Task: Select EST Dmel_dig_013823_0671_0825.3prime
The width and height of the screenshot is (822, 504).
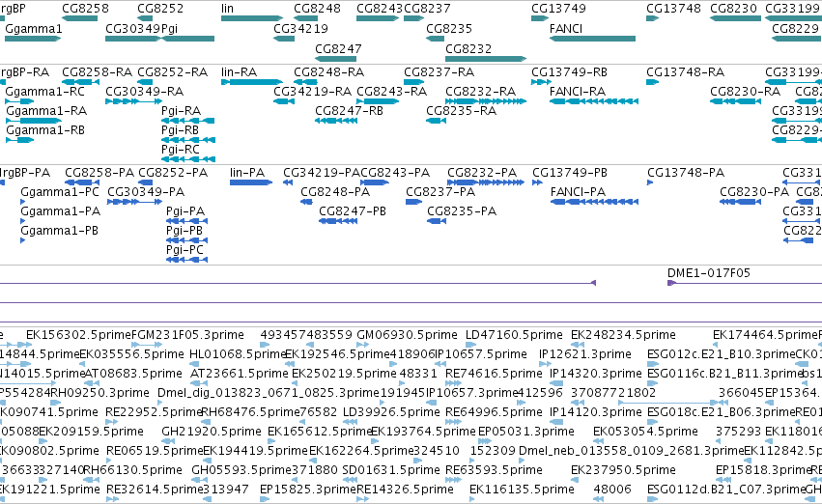Action: point(269,394)
